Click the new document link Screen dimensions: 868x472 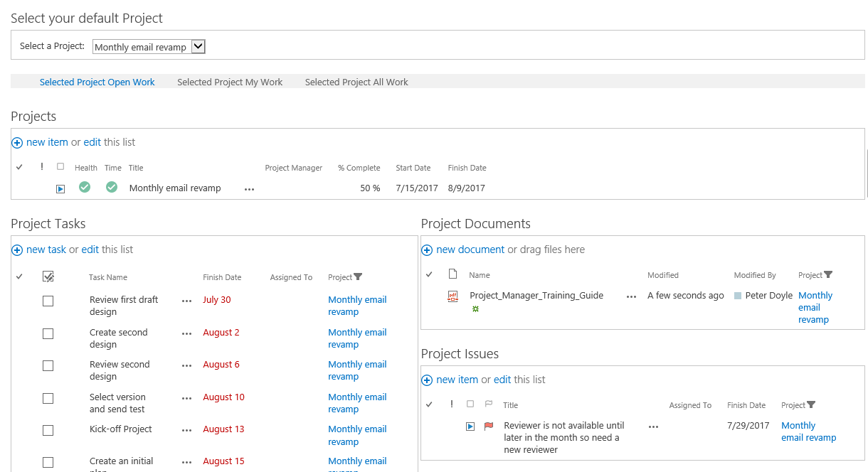pyautogui.click(x=470, y=250)
